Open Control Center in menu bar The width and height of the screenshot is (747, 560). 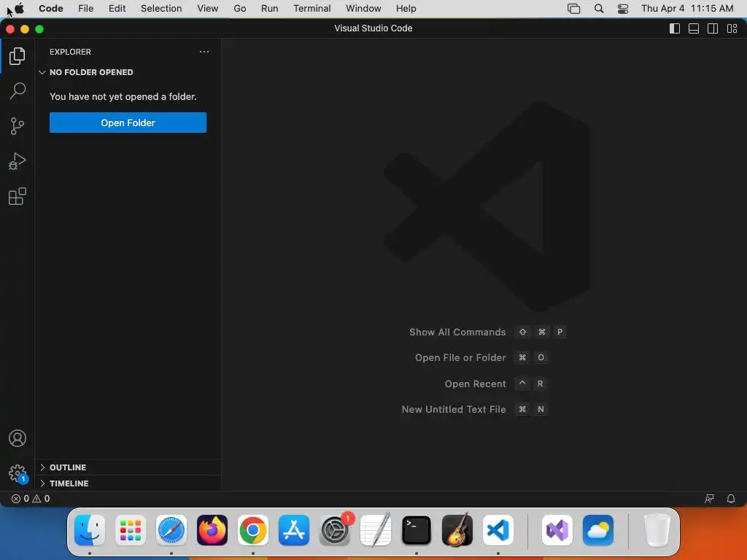click(623, 9)
